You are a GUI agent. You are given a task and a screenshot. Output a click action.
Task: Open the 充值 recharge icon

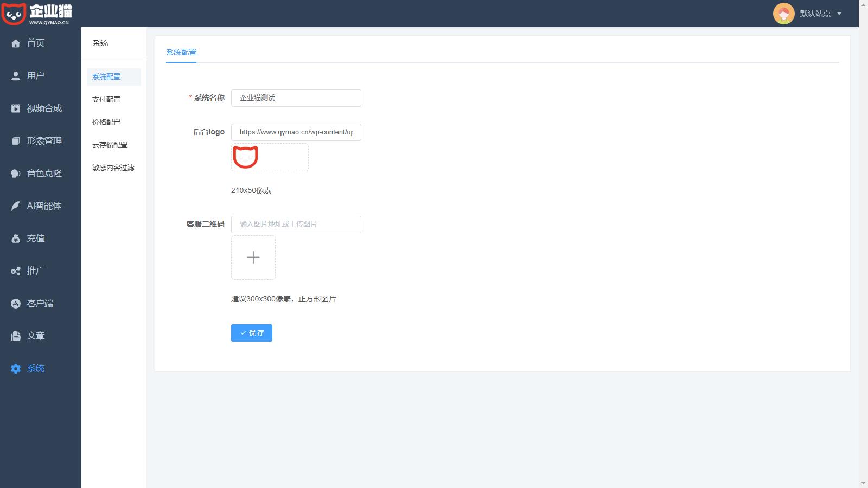tap(16, 239)
